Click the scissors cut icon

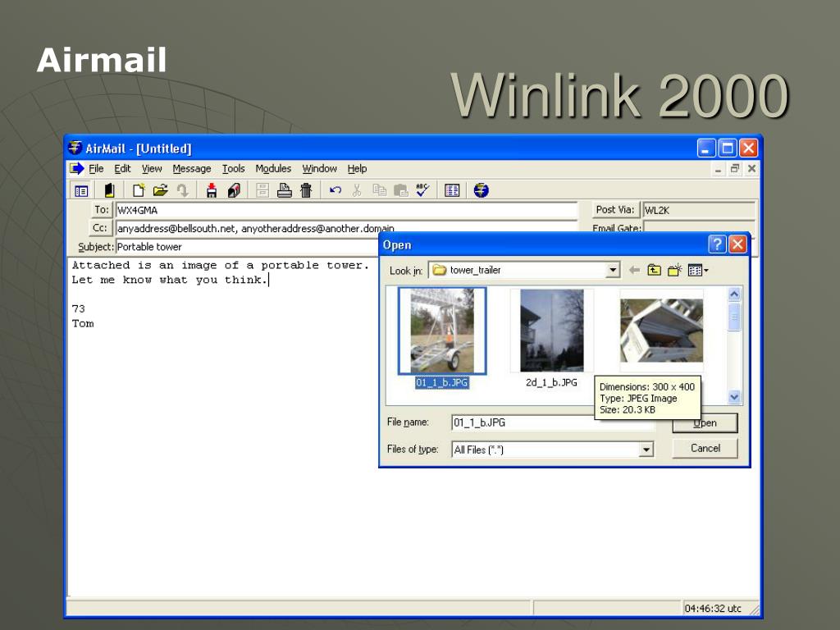pos(358,190)
